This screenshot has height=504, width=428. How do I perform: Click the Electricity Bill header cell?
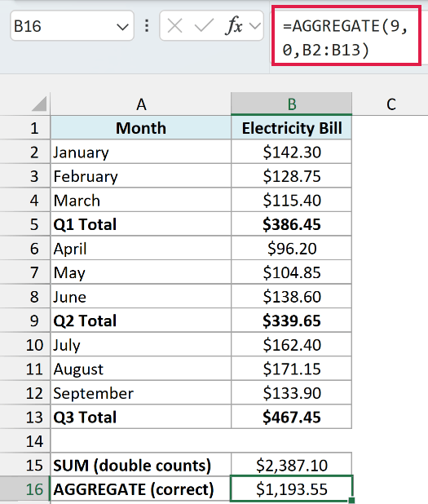[291, 128]
